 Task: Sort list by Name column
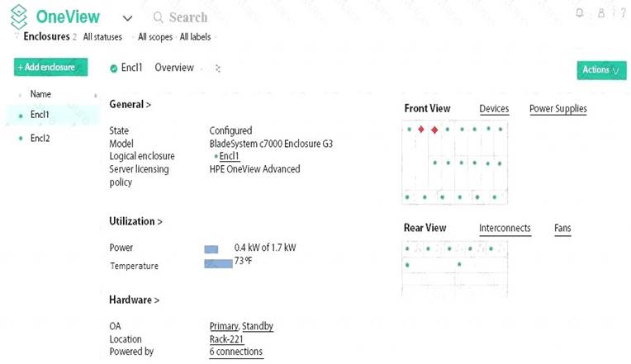pos(40,94)
